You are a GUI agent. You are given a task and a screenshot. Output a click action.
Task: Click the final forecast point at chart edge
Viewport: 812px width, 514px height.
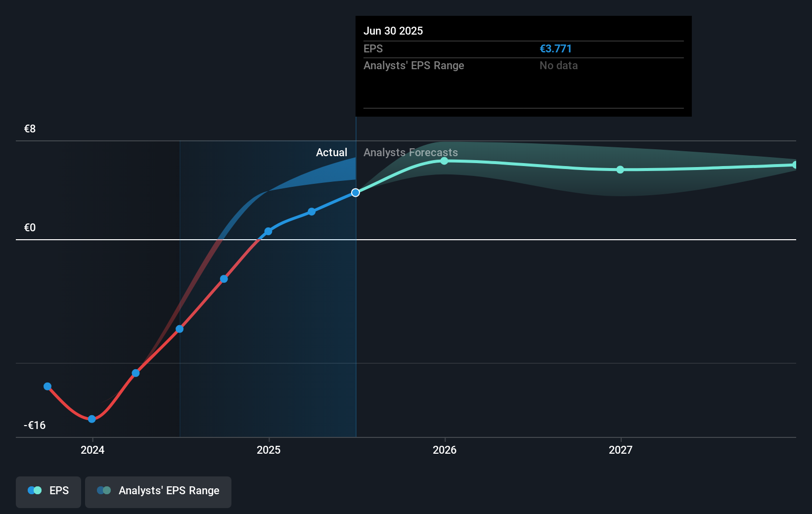coord(795,165)
